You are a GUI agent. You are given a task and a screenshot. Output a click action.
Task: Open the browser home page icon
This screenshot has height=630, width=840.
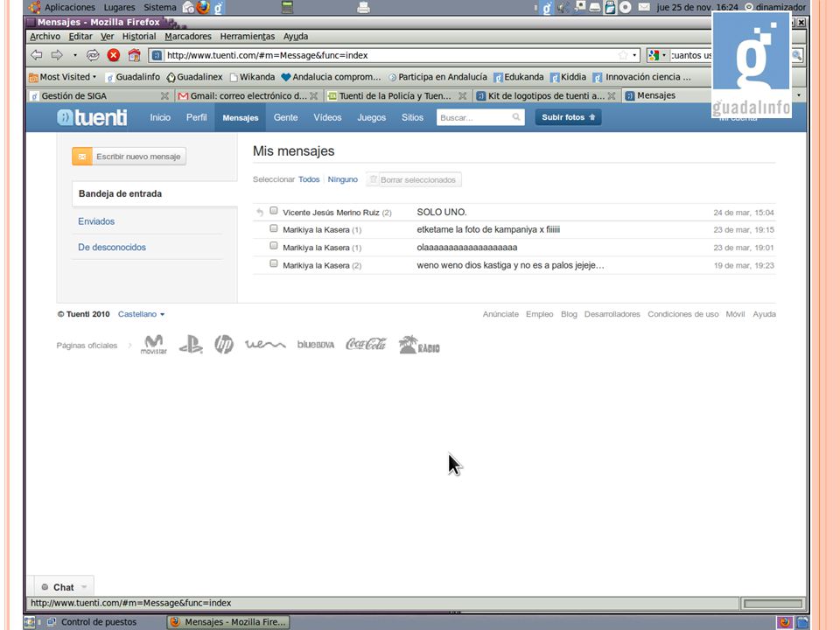click(134, 55)
